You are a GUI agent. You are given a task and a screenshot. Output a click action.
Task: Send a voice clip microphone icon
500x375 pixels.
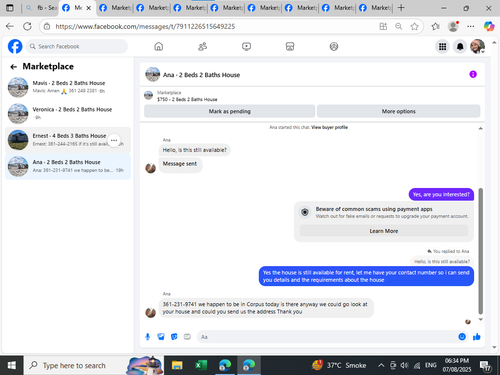point(148,337)
